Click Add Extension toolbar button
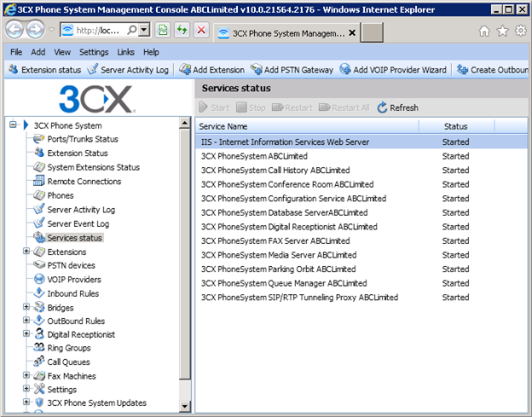 tap(211, 70)
